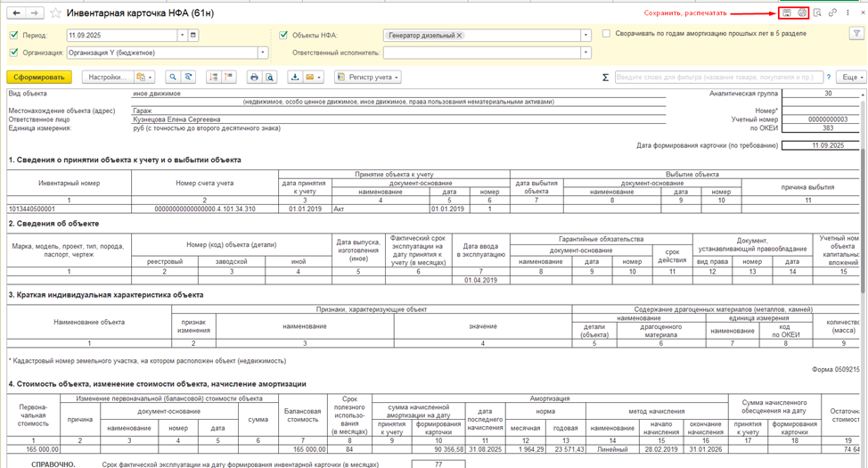The image size is (868, 468).
Task: Open report variants icon next to Настройки
Action: (x=141, y=77)
